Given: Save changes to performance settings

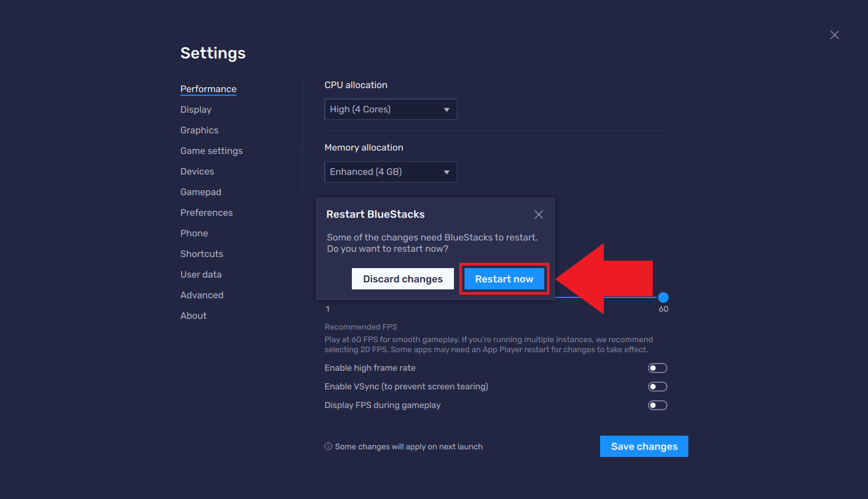Looking at the screenshot, I should click(x=644, y=446).
